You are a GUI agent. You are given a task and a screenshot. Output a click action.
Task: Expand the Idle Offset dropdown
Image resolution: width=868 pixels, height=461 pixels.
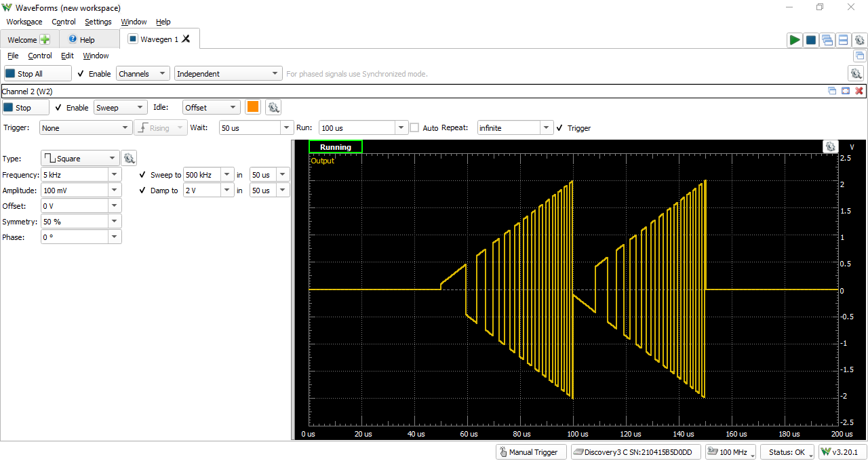point(211,107)
